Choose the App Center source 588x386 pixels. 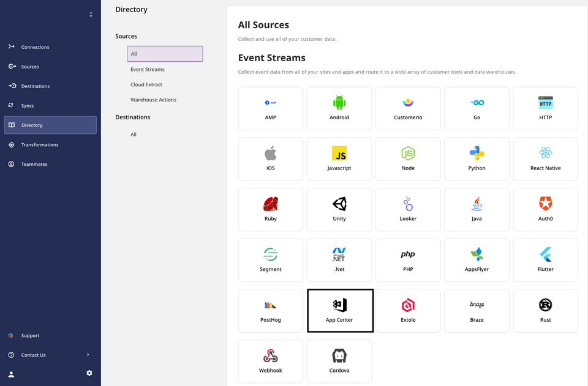coord(340,311)
